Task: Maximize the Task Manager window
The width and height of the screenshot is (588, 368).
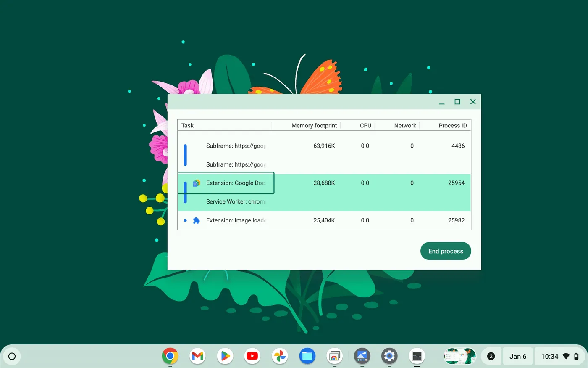Action: tap(457, 102)
